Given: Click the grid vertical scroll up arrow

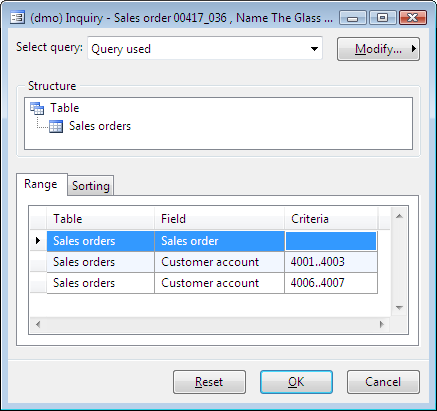Looking at the screenshot, I should click(x=399, y=217).
